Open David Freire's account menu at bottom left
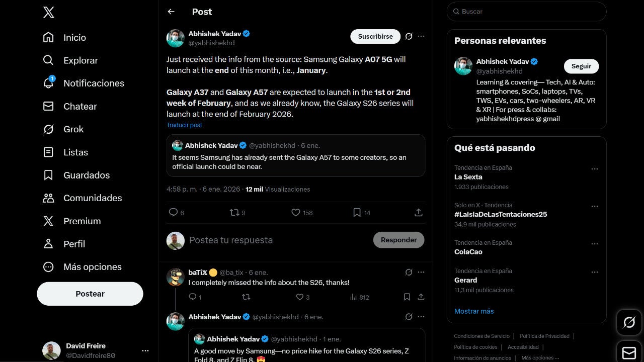 tap(145, 350)
